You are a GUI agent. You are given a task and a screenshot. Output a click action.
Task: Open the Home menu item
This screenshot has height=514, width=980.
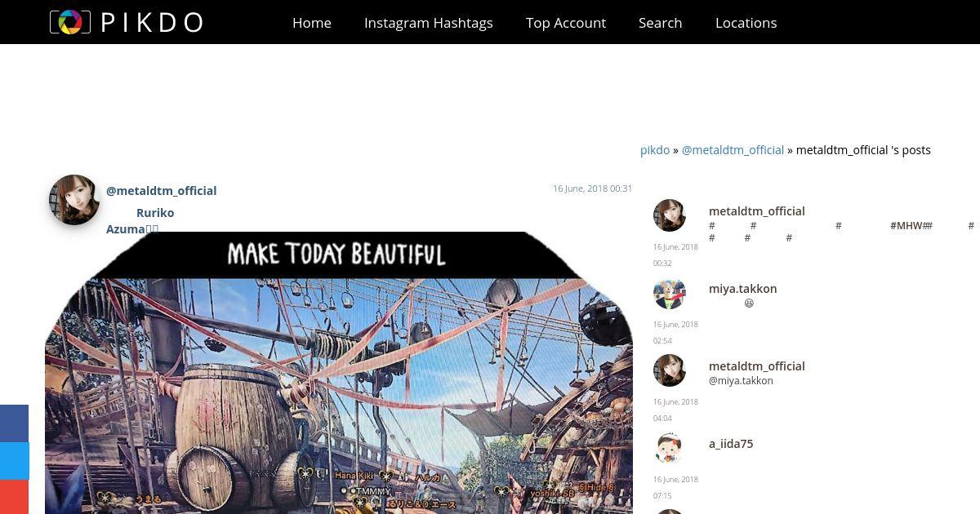[312, 23]
